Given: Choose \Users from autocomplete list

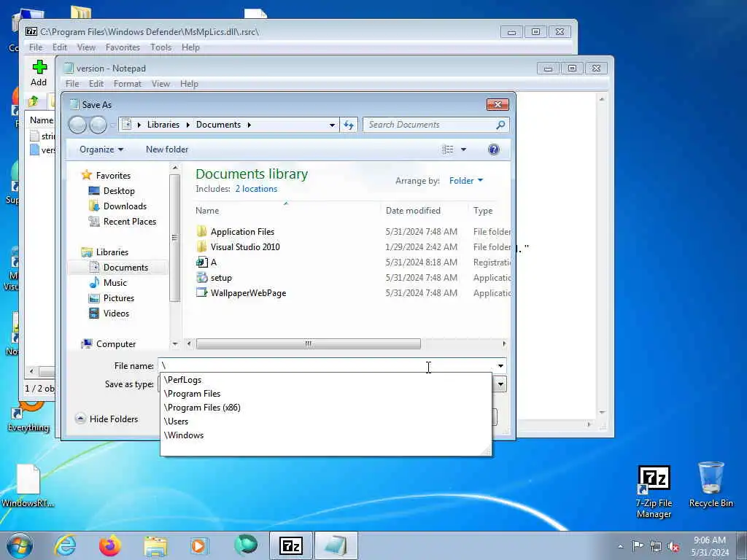Looking at the screenshot, I should tap(326, 421).
